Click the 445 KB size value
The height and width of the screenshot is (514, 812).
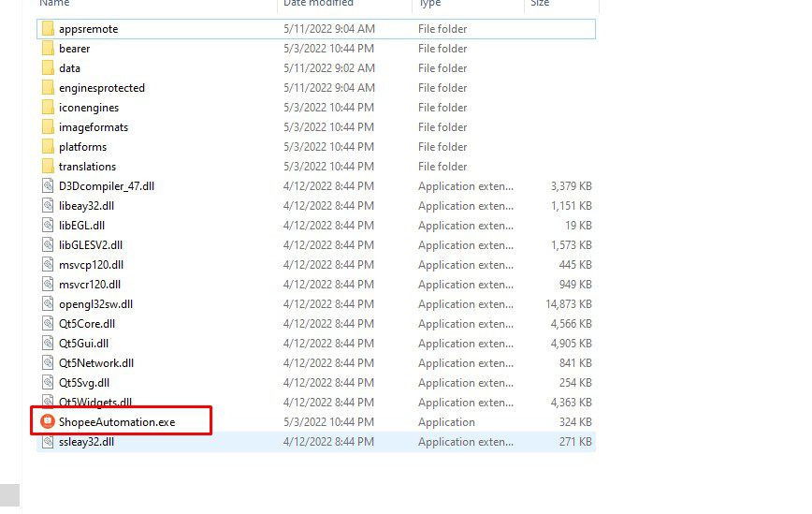(575, 265)
